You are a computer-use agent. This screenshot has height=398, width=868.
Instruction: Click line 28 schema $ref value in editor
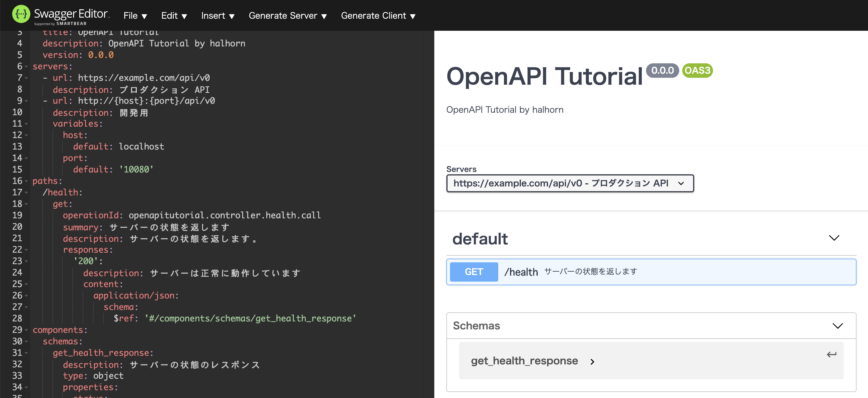250,318
